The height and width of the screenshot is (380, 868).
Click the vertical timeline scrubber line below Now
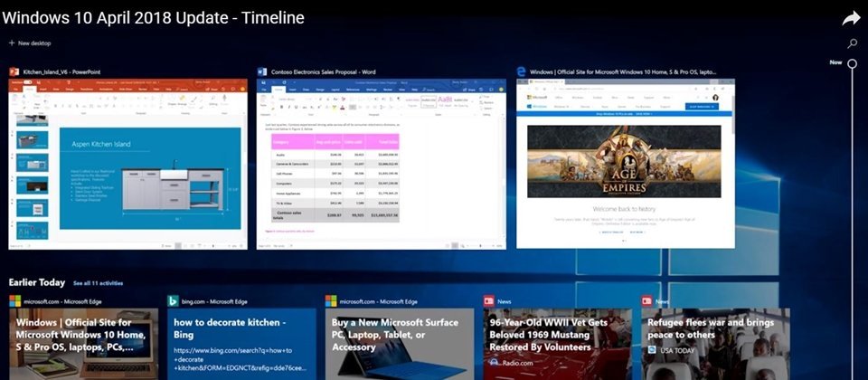[852, 223]
